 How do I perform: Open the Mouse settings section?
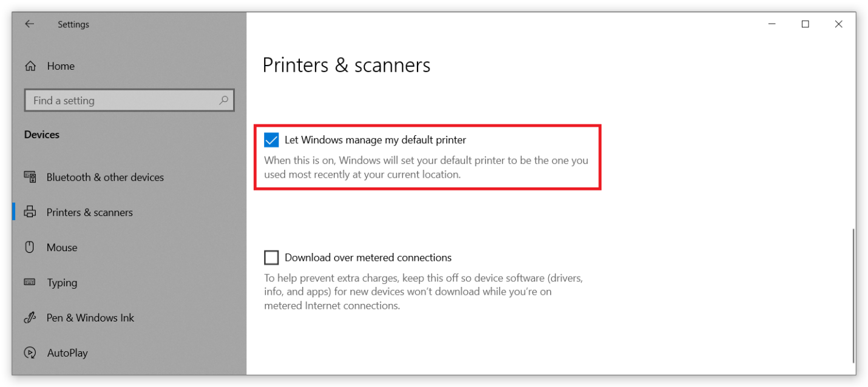[x=62, y=247]
